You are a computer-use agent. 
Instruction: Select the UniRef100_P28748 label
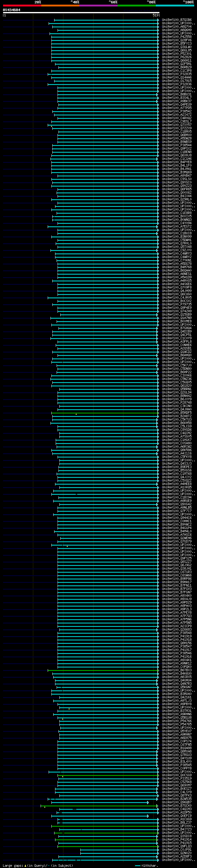point(177,403)
